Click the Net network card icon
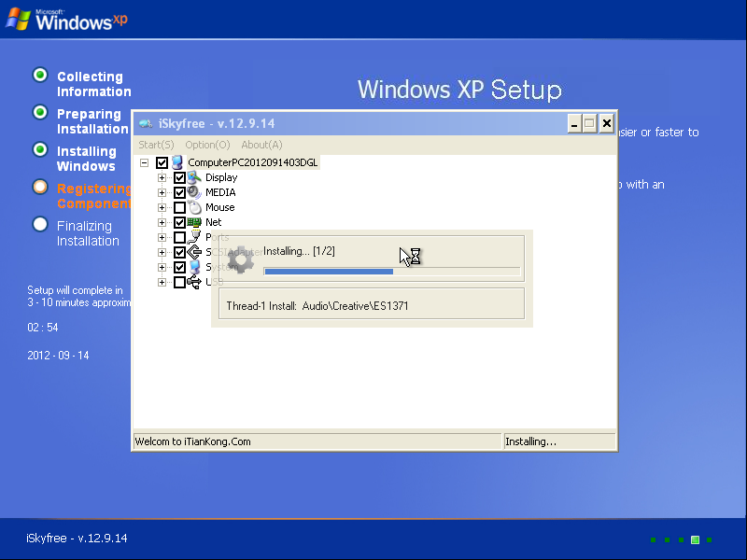747x560 pixels. click(x=194, y=222)
